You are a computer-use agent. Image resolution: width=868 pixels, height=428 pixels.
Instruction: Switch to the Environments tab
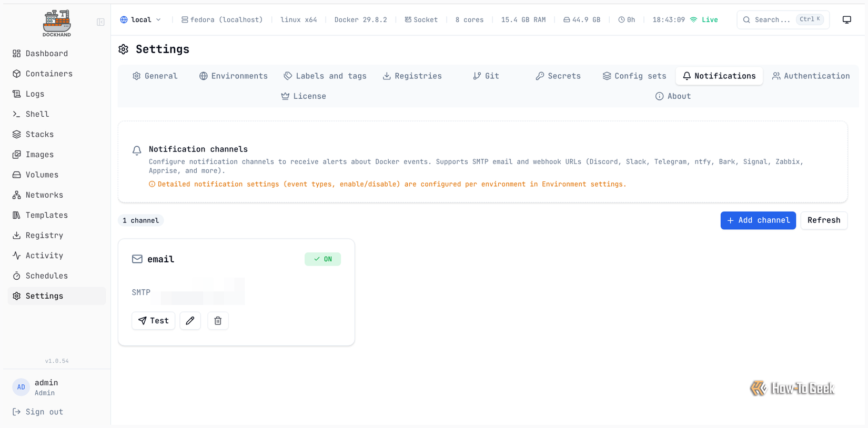click(234, 76)
